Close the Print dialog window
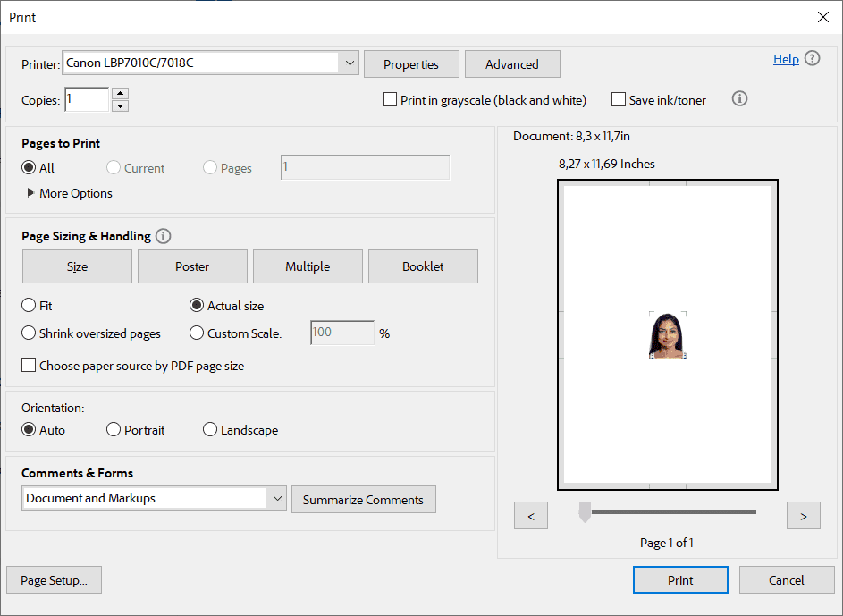The image size is (843, 616). coord(822,17)
